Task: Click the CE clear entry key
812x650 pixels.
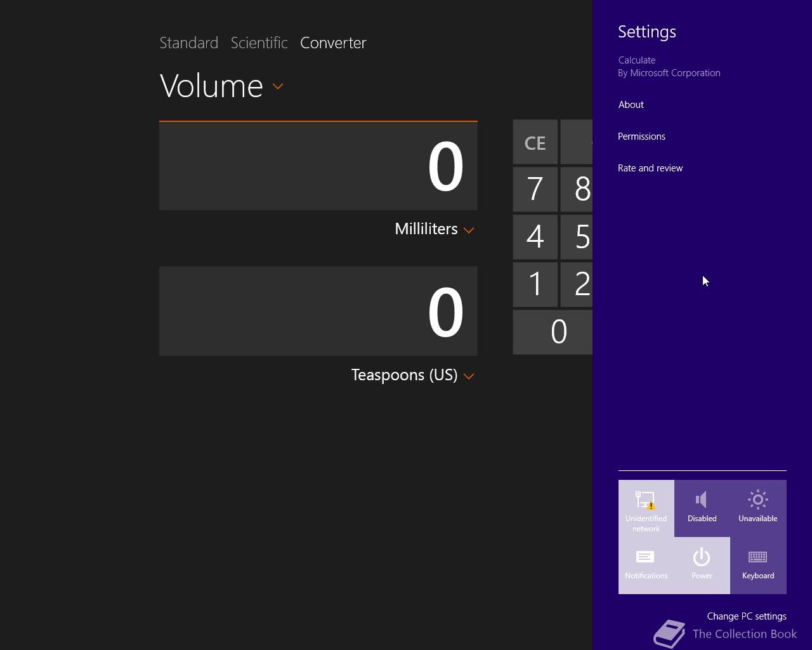Action: (535, 142)
